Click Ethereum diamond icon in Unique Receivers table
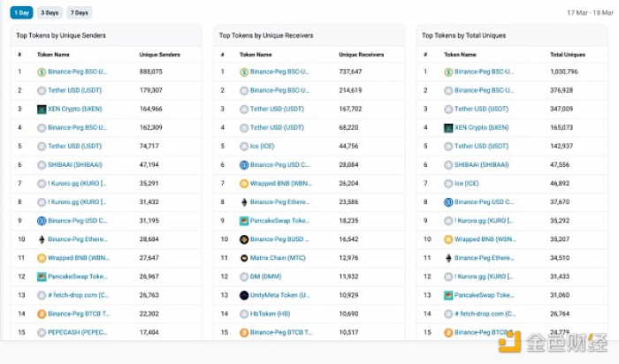The width and height of the screenshot is (619, 364). point(244,202)
